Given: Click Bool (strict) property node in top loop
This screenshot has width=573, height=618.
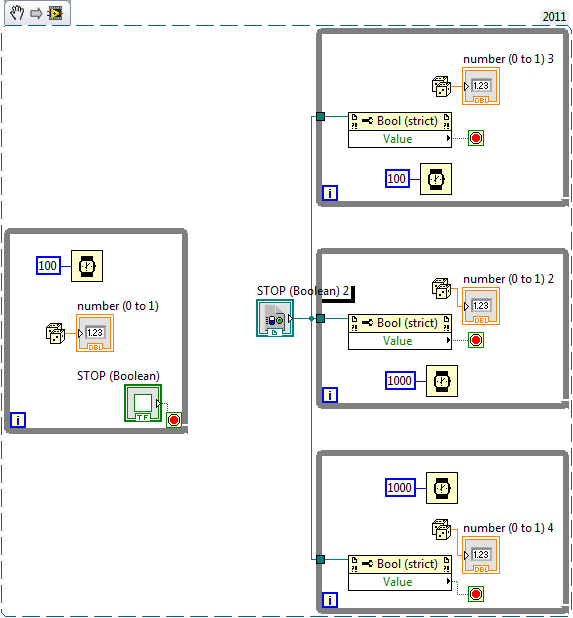Looking at the screenshot, I should pyautogui.click(x=400, y=121).
